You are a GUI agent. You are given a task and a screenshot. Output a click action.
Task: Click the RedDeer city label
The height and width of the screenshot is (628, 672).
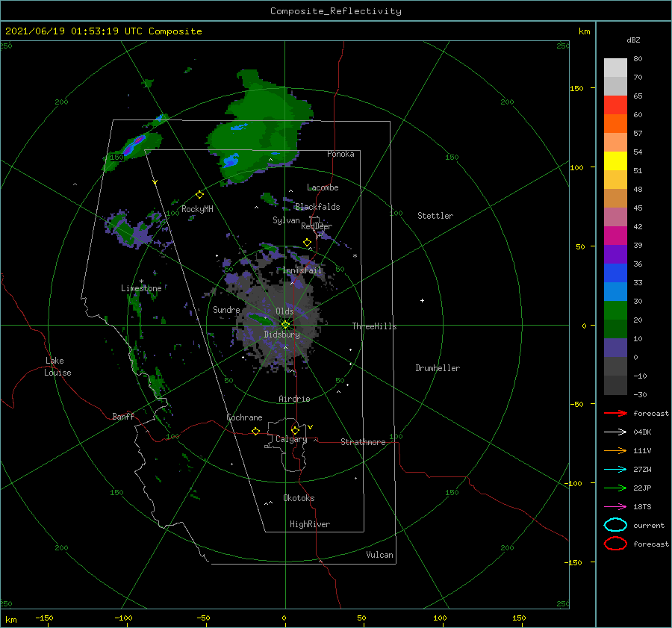click(x=317, y=226)
